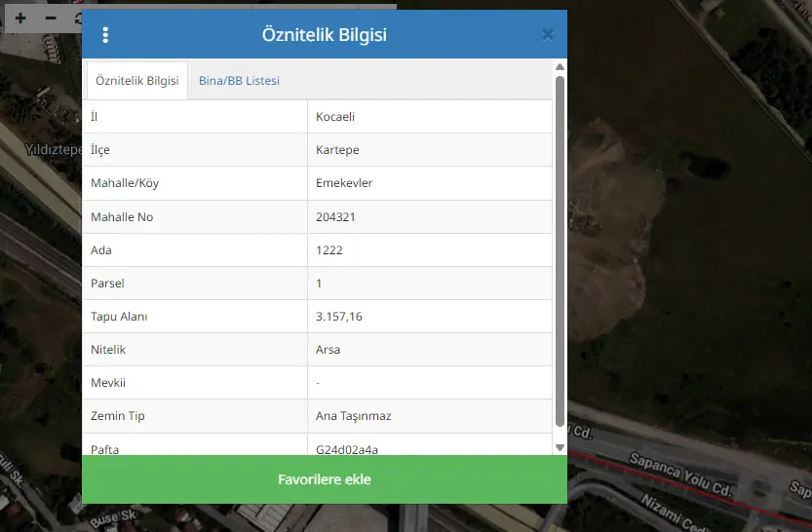
Task: Click the Buse Sk map label
Action: point(113,517)
